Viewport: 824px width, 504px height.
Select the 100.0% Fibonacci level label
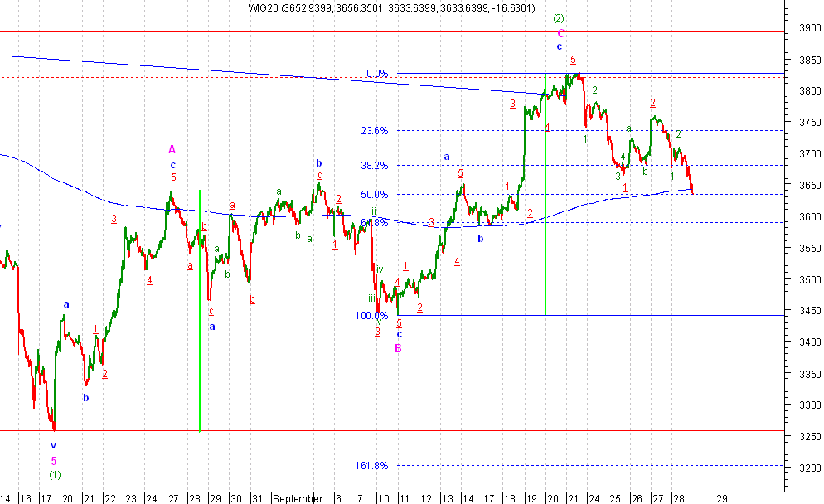(x=371, y=316)
